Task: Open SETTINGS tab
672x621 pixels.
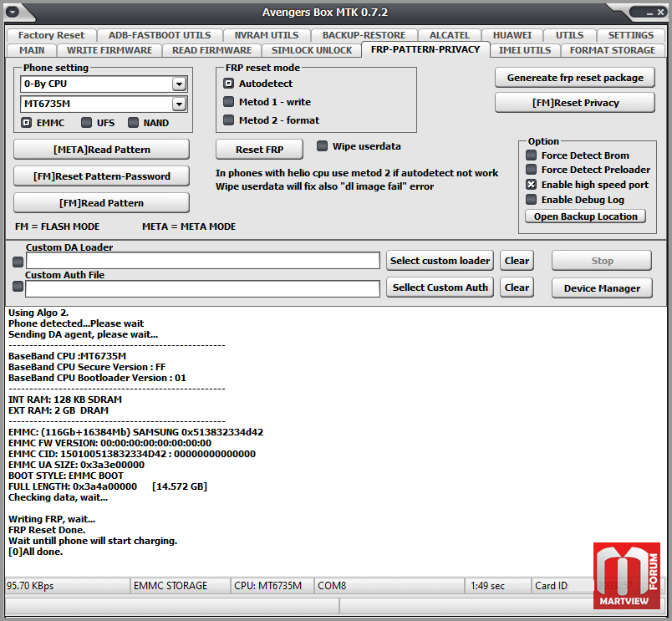Action: (x=631, y=35)
